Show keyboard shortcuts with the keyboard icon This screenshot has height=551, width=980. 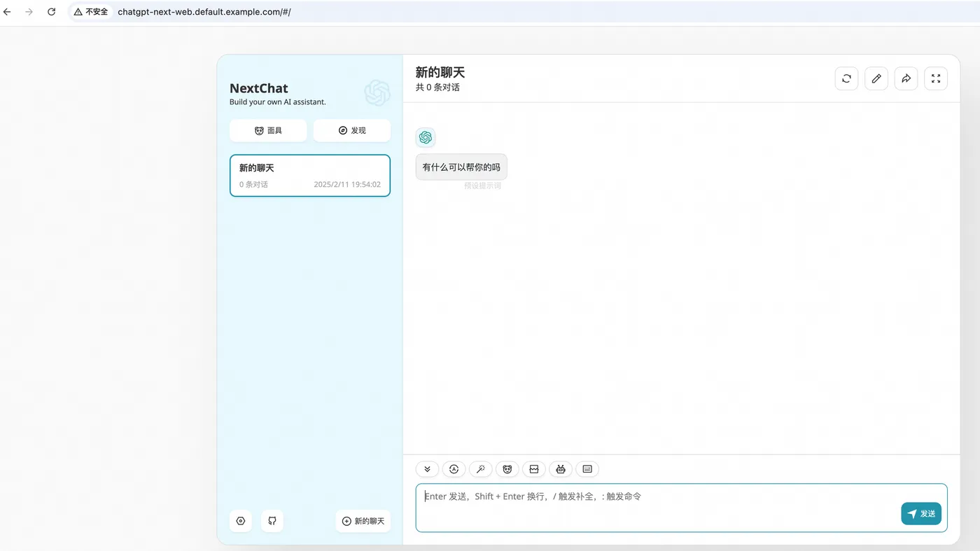587,469
